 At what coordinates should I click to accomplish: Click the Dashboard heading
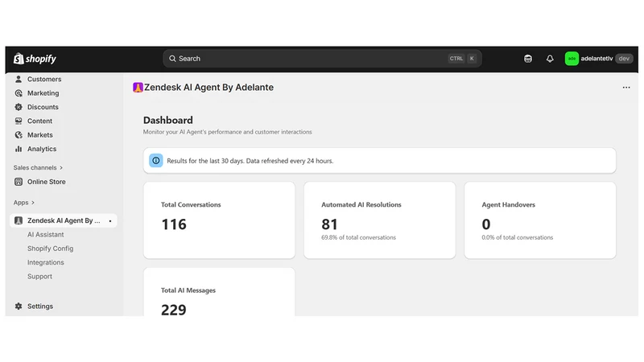[x=168, y=120]
